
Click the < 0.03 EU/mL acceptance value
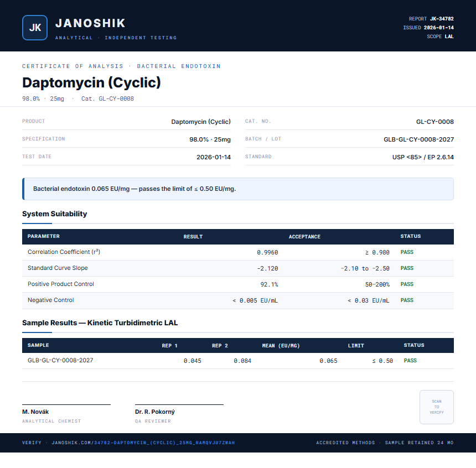click(x=368, y=301)
